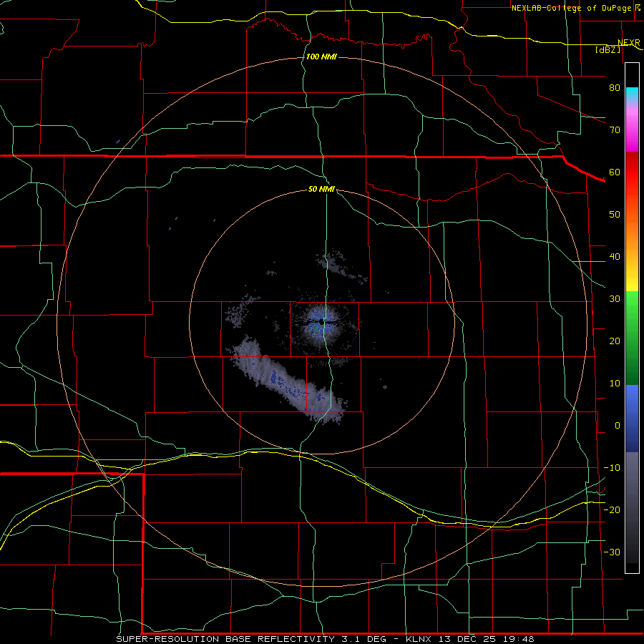Click the '50 NMI' range ring label
The width and height of the screenshot is (644, 644).
[x=321, y=189]
